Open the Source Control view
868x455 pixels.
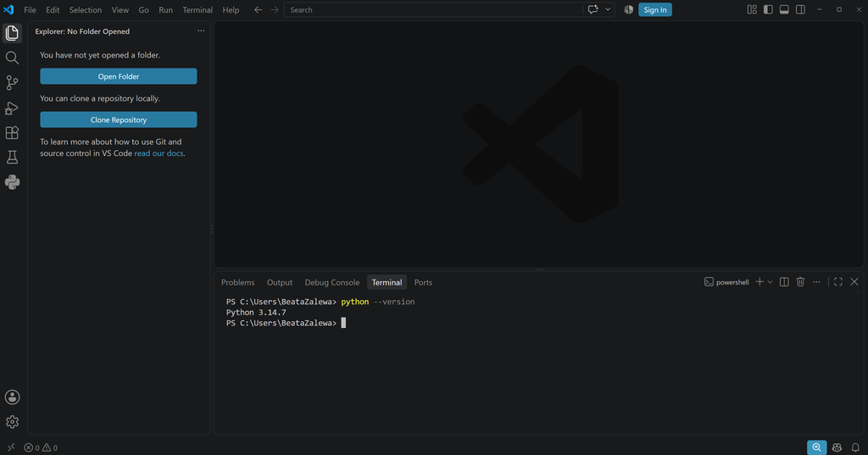pos(12,82)
